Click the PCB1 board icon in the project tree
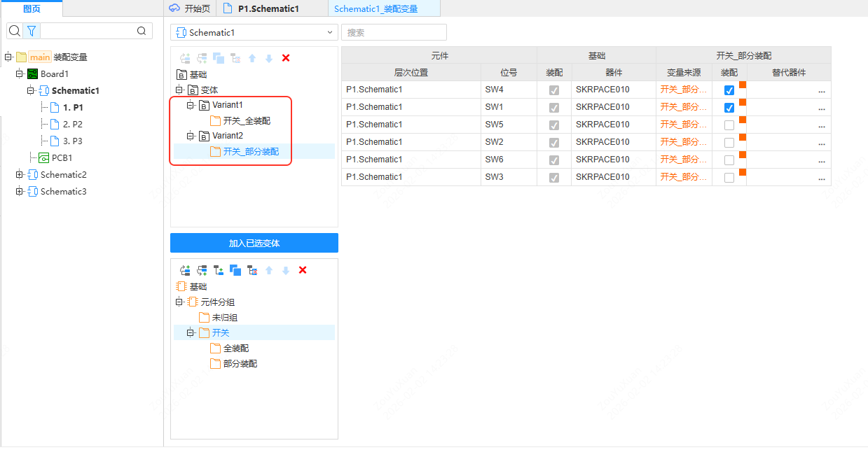 [x=43, y=158]
